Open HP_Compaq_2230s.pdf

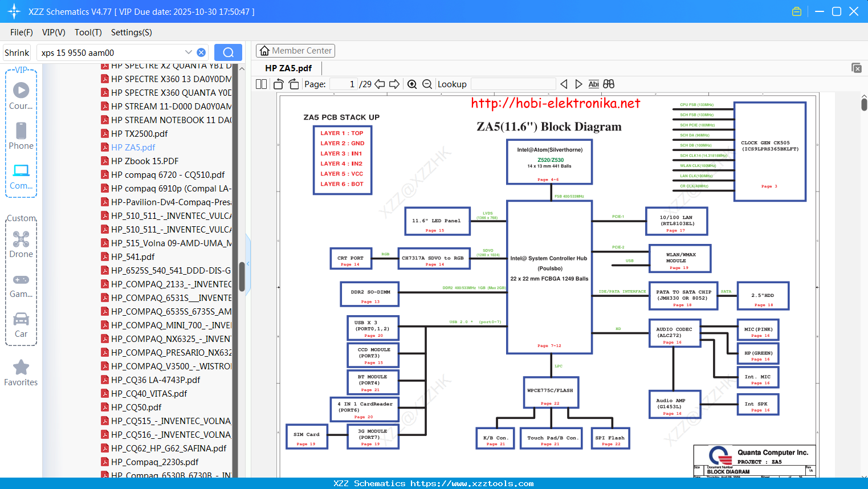(x=154, y=462)
